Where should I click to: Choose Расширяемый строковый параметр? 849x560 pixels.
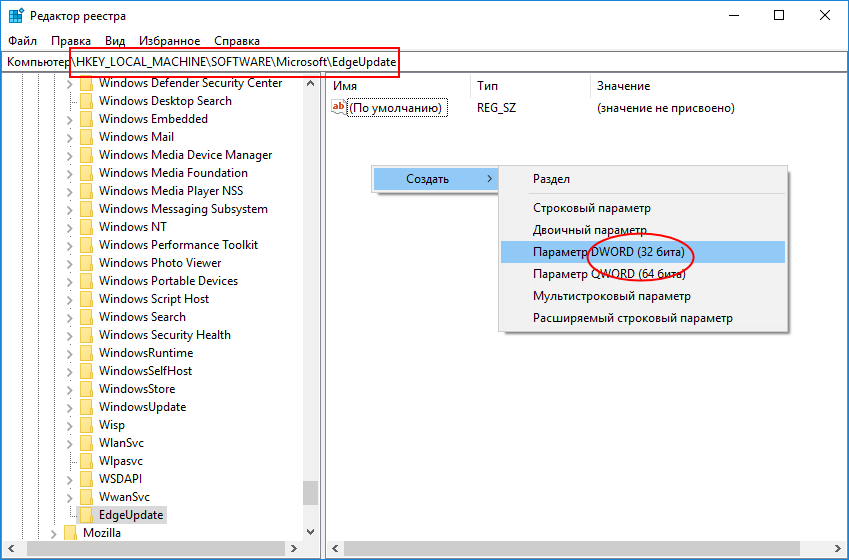coord(643,318)
